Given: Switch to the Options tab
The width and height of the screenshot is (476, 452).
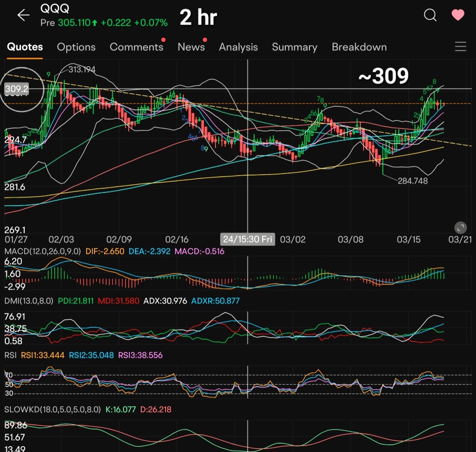Looking at the screenshot, I should tap(76, 47).
